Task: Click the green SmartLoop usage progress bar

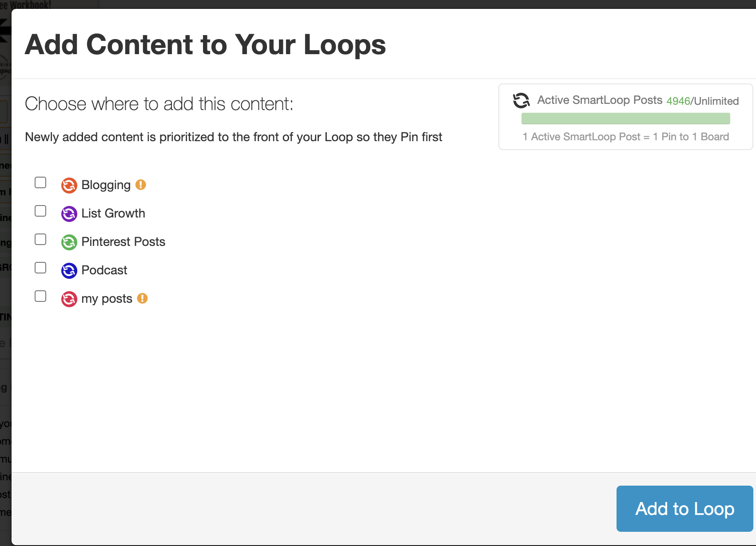Action: click(625, 119)
